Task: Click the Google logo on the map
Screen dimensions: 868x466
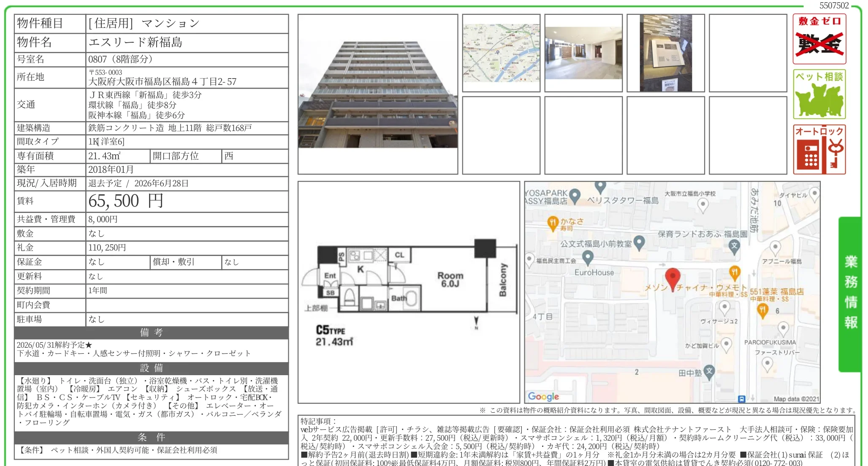Action: tap(543, 396)
